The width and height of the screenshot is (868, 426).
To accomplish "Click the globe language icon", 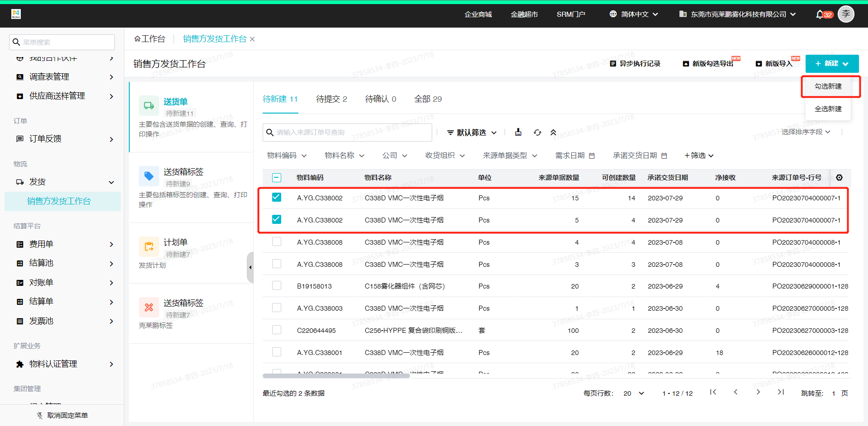I will (613, 14).
